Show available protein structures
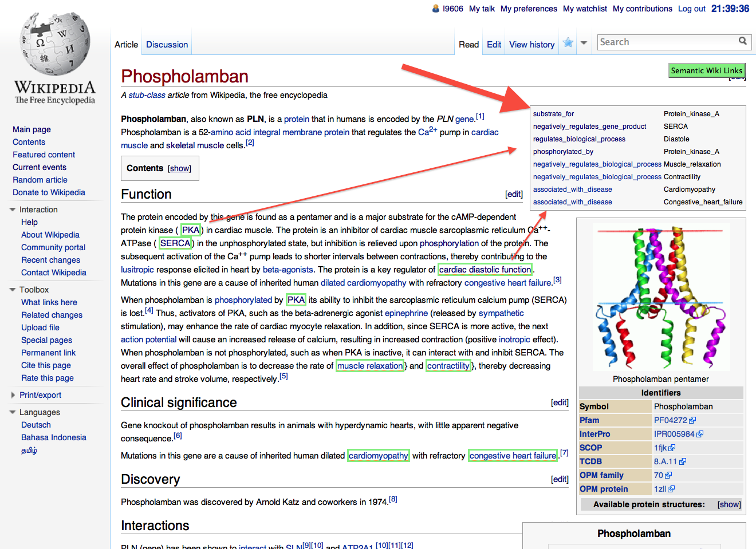The height and width of the screenshot is (549, 756). pos(729,504)
